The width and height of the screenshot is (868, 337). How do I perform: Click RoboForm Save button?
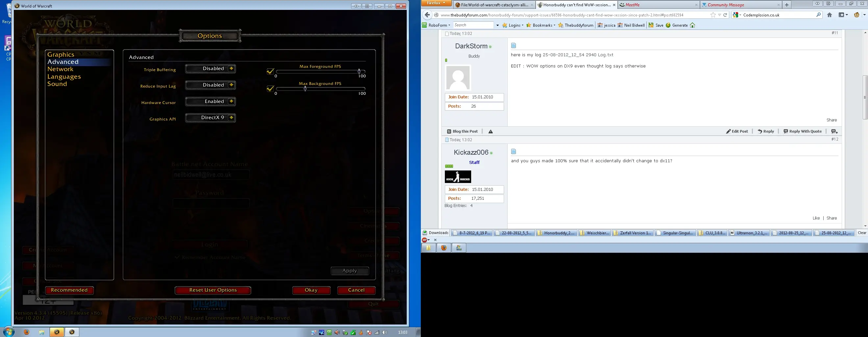pyautogui.click(x=656, y=25)
